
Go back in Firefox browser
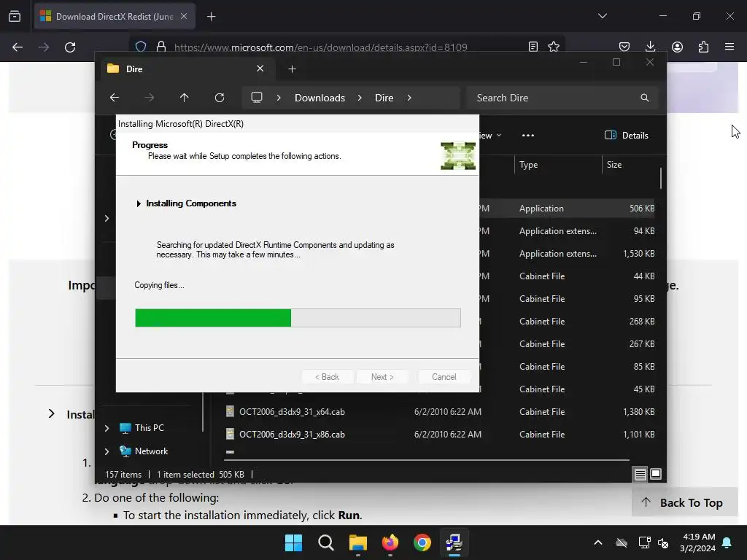point(18,47)
